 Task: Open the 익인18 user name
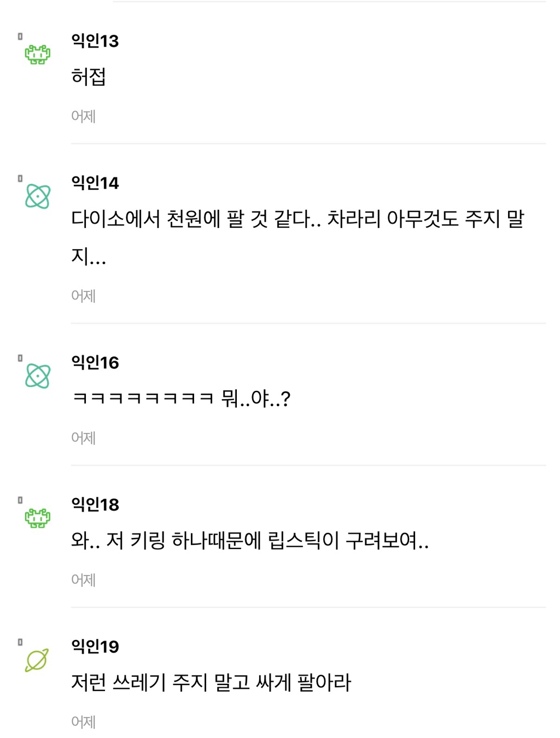tap(95, 505)
